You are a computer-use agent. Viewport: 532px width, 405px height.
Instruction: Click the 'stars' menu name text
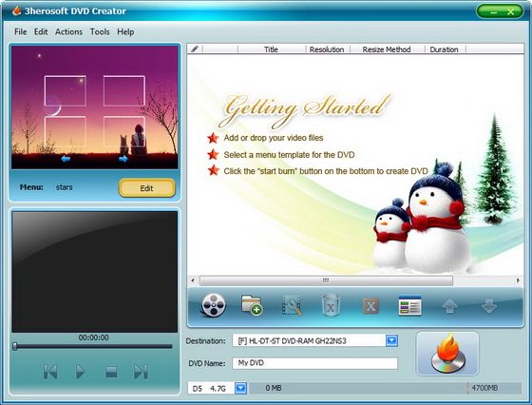click(65, 187)
